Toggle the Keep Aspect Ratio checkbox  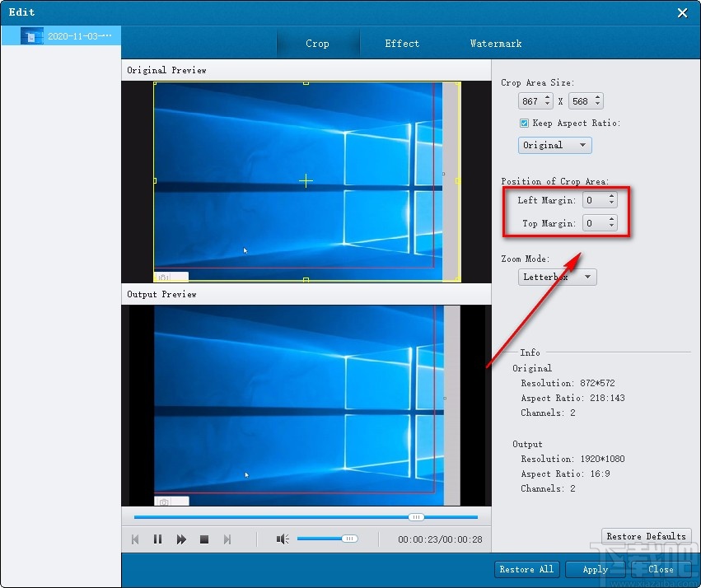click(x=524, y=123)
